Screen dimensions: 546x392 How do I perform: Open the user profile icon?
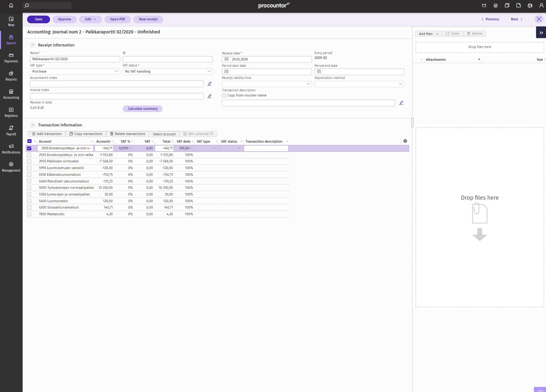(541, 5)
